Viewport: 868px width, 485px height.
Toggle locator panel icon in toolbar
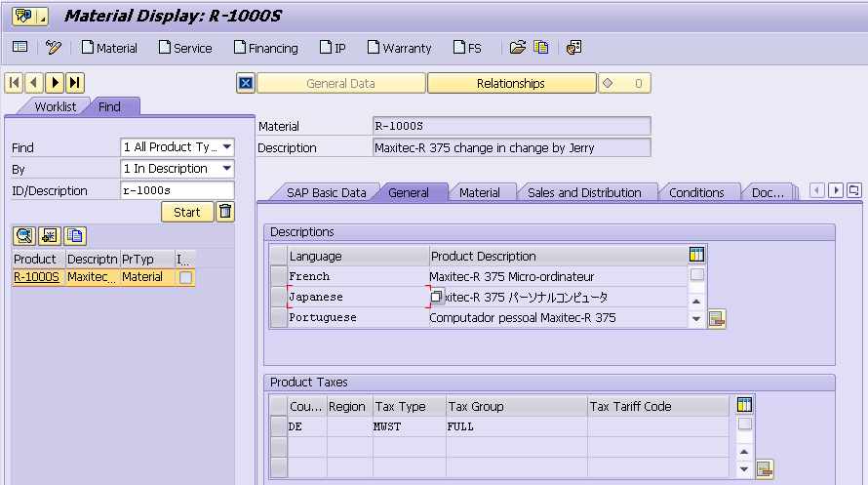tap(20, 47)
